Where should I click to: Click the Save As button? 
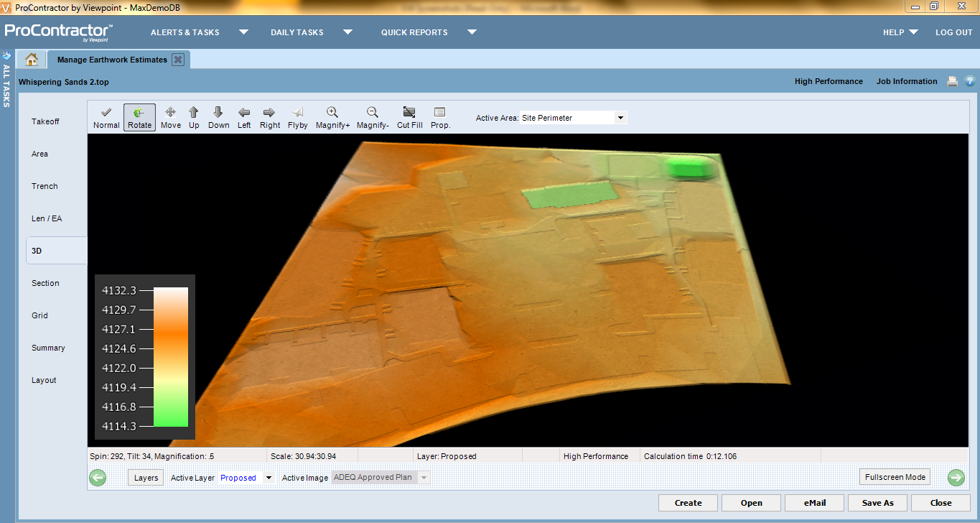(x=877, y=503)
